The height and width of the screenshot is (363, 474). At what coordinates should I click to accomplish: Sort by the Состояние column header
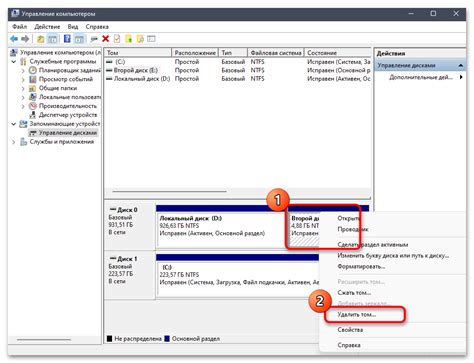(338, 53)
